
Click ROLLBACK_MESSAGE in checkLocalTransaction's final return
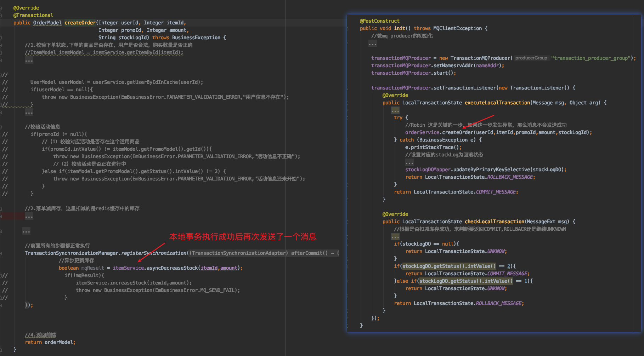[x=499, y=303]
